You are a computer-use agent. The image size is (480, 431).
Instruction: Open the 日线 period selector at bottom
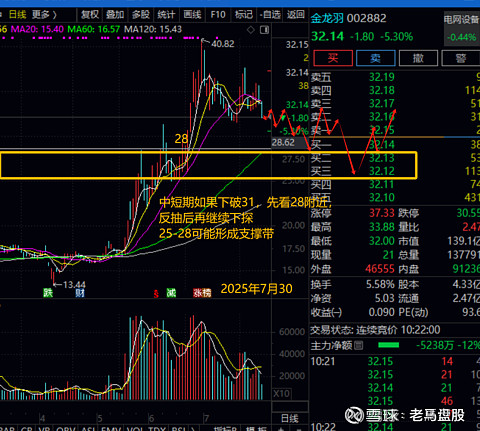coord(290,418)
